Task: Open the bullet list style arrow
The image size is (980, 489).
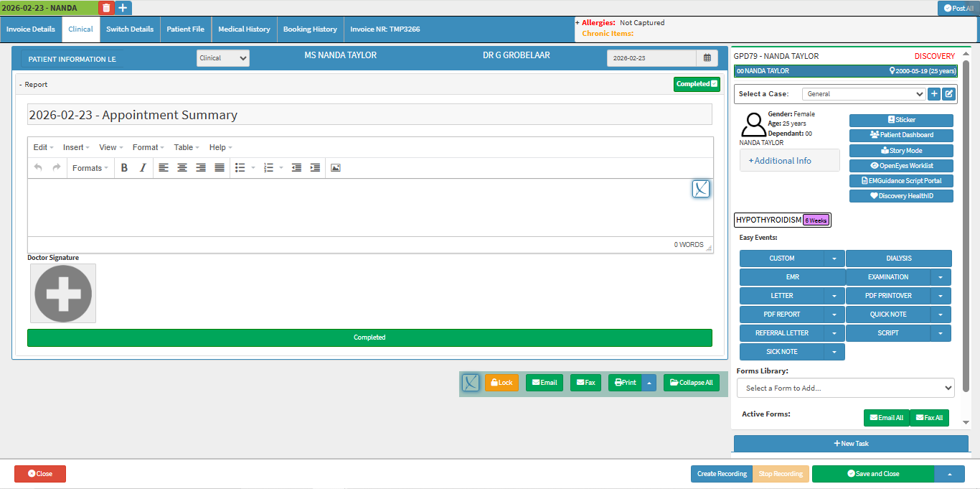Action: click(x=253, y=167)
